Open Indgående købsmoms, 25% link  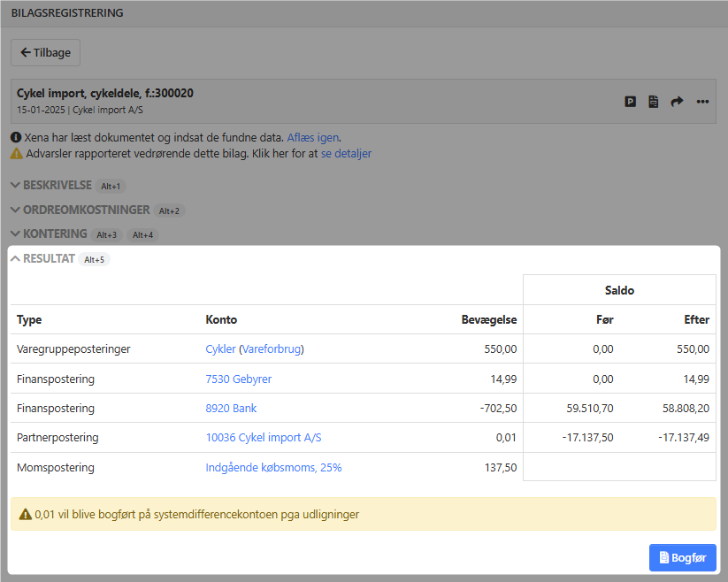point(273,467)
